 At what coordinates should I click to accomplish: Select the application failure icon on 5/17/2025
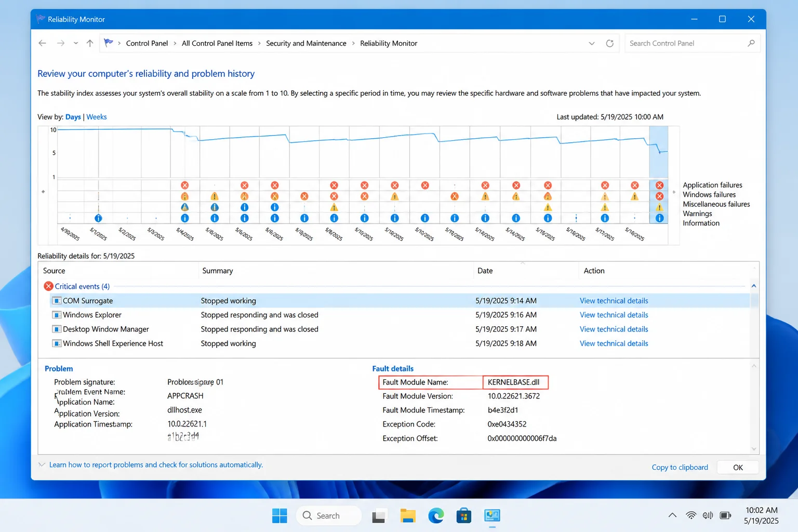pos(605,185)
